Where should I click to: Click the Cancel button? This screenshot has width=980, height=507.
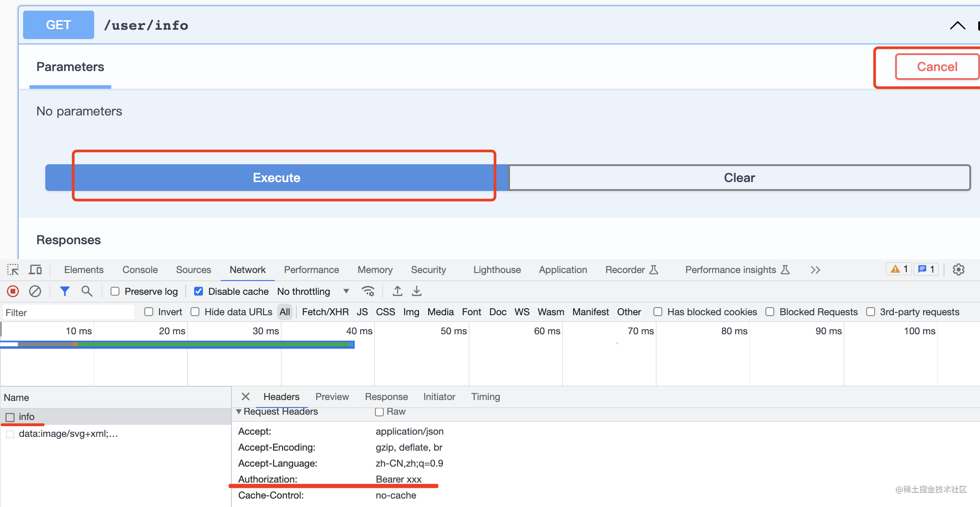click(937, 67)
